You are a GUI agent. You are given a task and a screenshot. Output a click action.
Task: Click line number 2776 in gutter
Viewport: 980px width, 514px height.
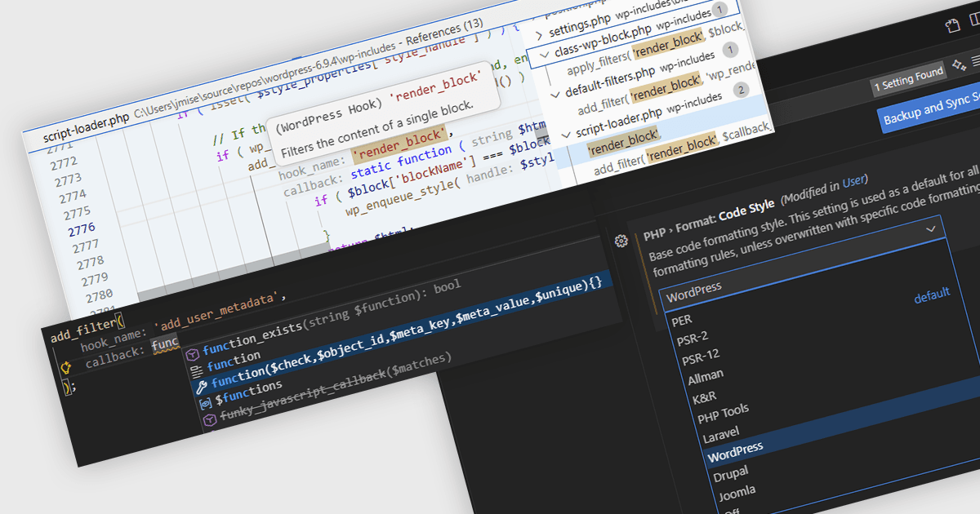coord(82,229)
